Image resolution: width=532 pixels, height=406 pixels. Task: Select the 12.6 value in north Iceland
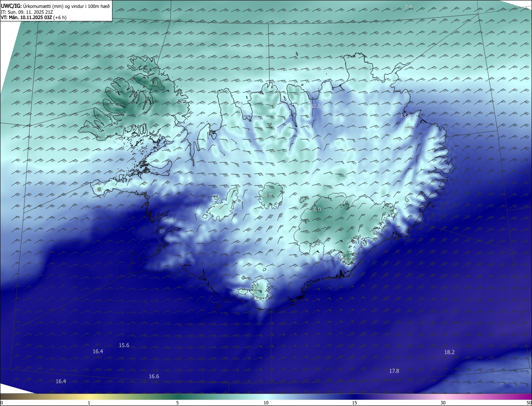coord(315,107)
